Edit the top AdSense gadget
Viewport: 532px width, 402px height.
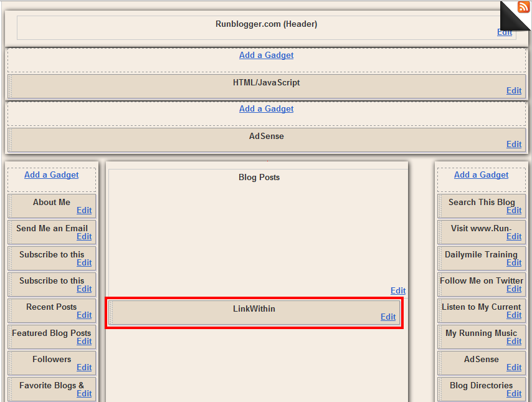click(514, 145)
